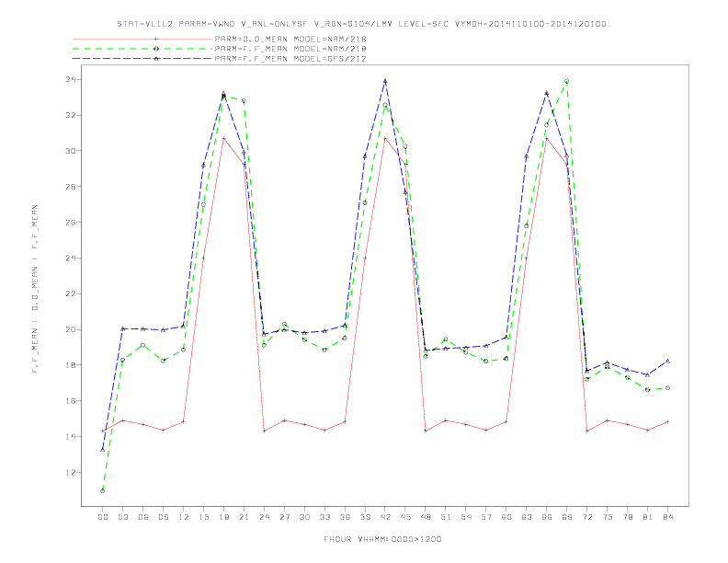Click green NAM circle marker at hour 84
The image size is (728, 563).
[667, 388]
